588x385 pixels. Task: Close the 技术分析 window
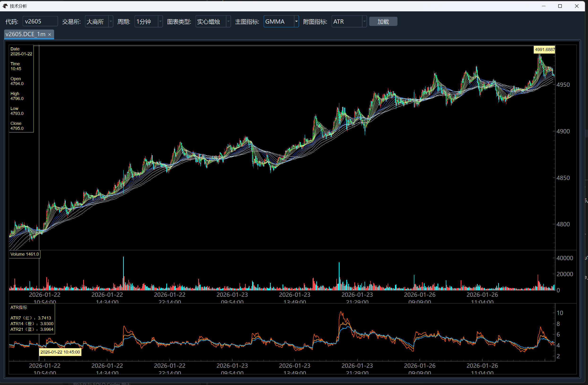pyautogui.click(x=577, y=6)
